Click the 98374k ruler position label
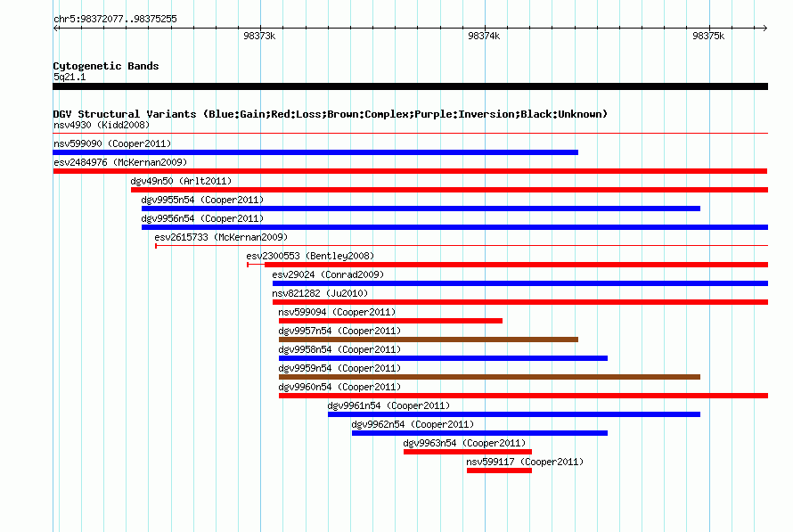The image size is (793, 532). 484,36
